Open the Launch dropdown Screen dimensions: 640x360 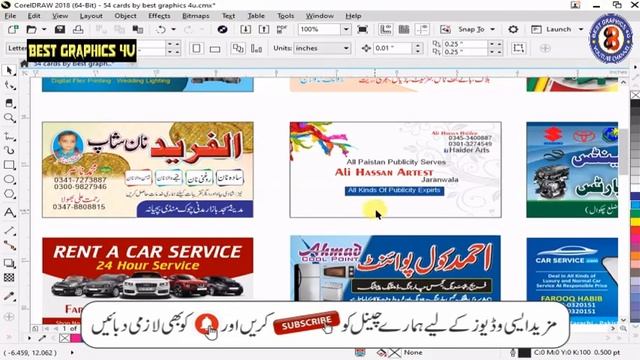tap(580, 29)
